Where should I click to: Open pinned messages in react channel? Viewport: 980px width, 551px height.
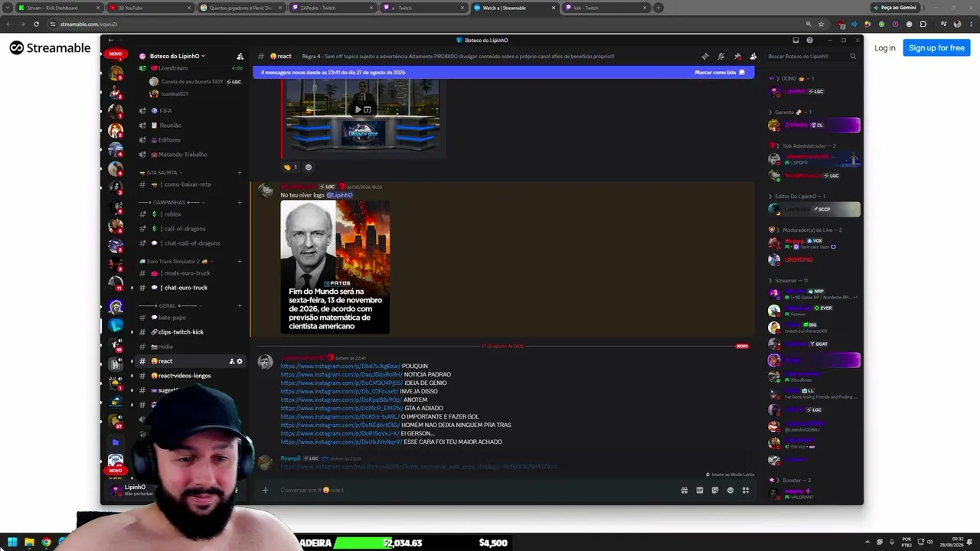point(737,56)
